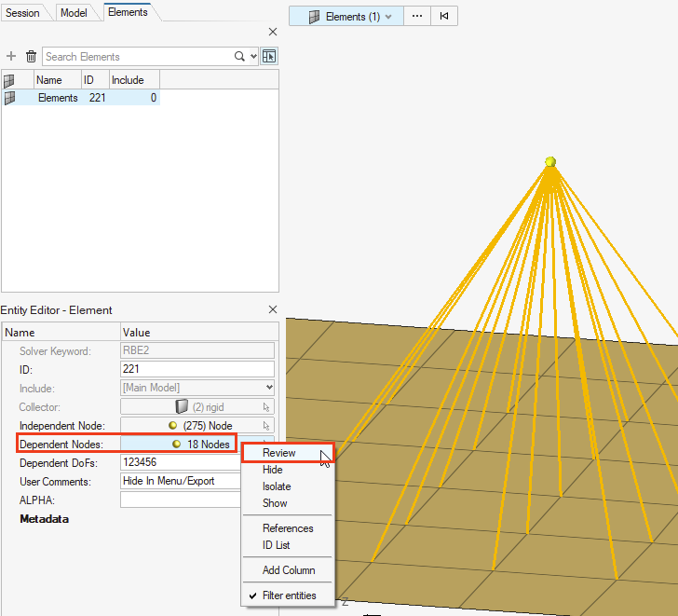Click the ALPHA label
Image resolution: width=678 pixels, height=616 pixels.
36,500
